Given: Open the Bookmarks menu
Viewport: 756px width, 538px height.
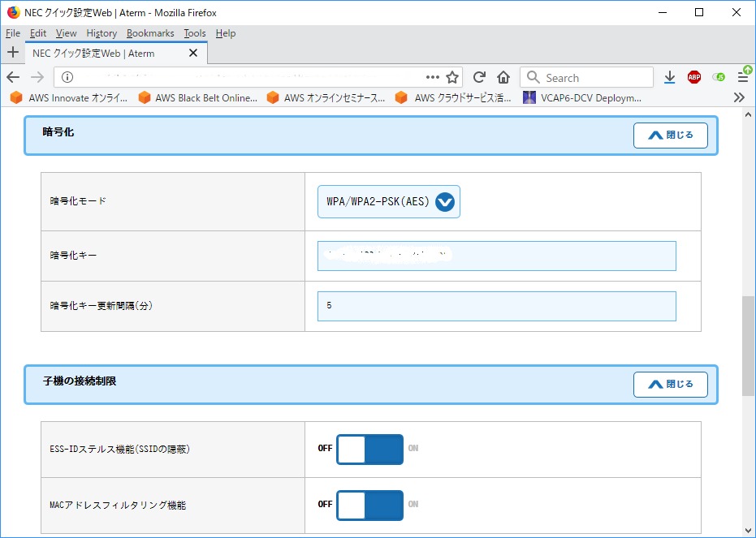Looking at the screenshot, I should [x=150, y=33].
